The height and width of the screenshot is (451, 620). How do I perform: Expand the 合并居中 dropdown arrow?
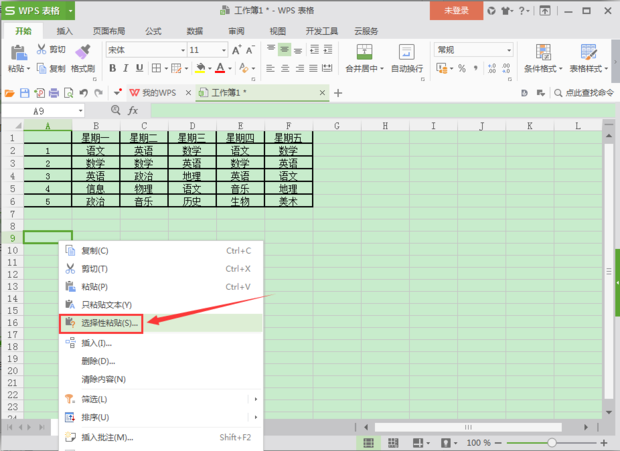pyautogui.click(x=382, y=69)
